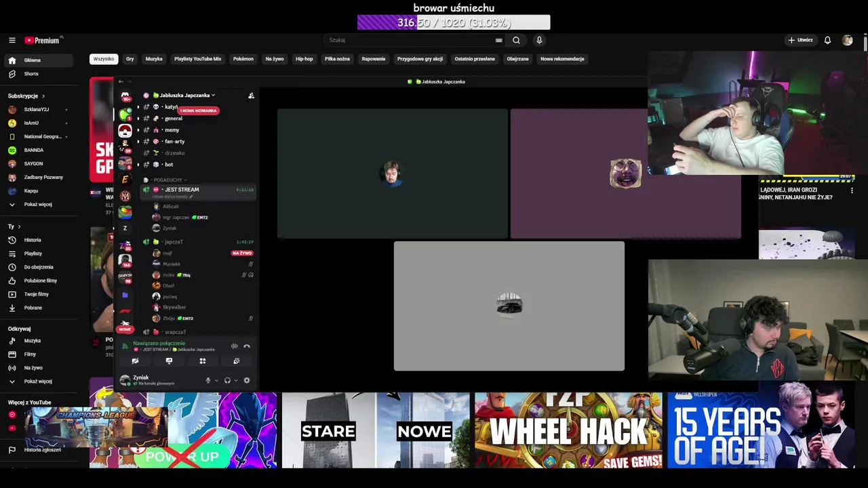Open headphone output options arrow in Discord
The image size is (868, 488).
tap(236, 380)
